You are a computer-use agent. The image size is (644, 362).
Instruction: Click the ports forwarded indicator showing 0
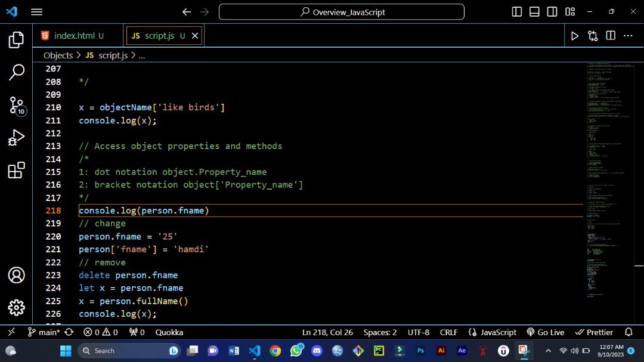pos(137,332)
